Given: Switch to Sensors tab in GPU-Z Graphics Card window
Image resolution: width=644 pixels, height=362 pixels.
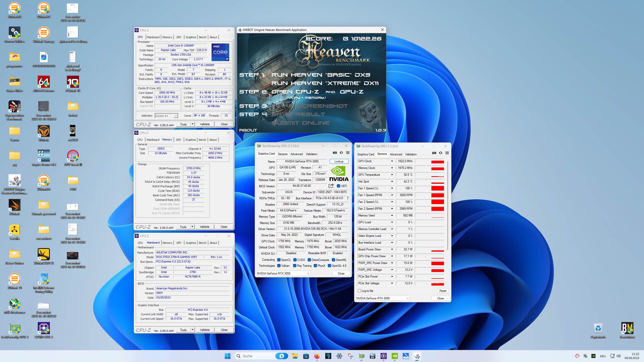Looking at the screenshot, I should click(x=283, y=154).
